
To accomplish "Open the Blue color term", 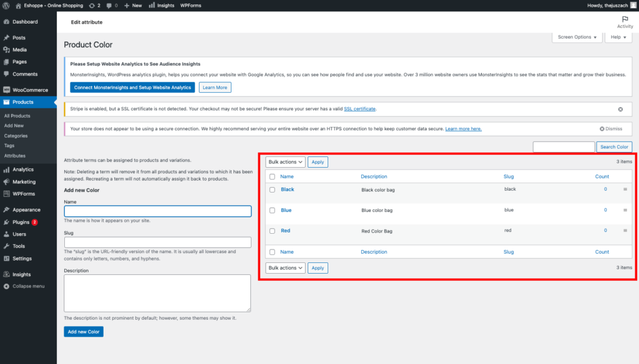I will pos(286,211).
